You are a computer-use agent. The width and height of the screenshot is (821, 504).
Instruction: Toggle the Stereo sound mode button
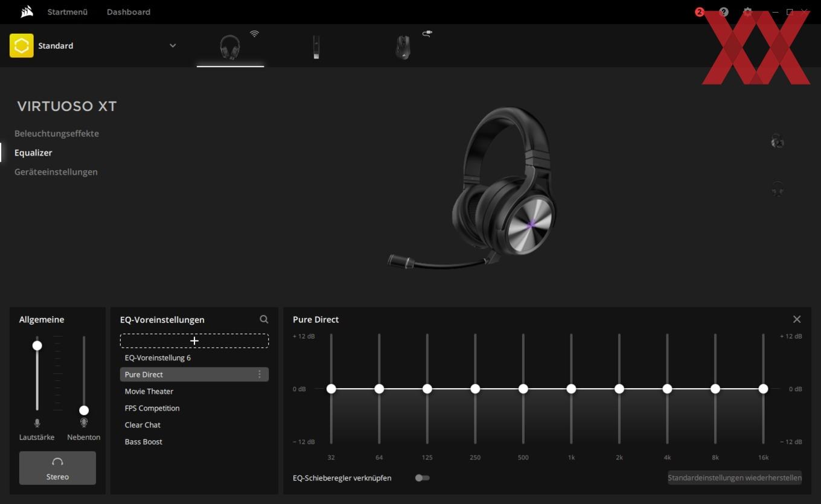57,468
